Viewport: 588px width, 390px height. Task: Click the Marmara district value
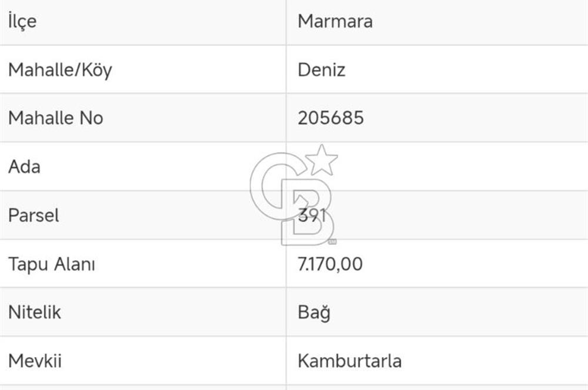click(335, 21)
